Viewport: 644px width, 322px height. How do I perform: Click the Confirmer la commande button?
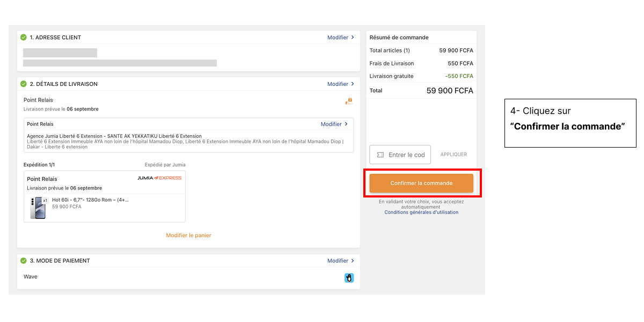point(421,184)
